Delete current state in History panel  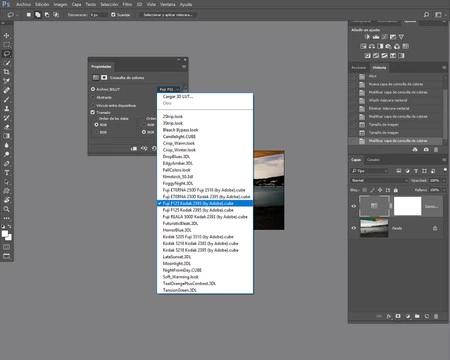pyautogui.click(x=436, y=149)
